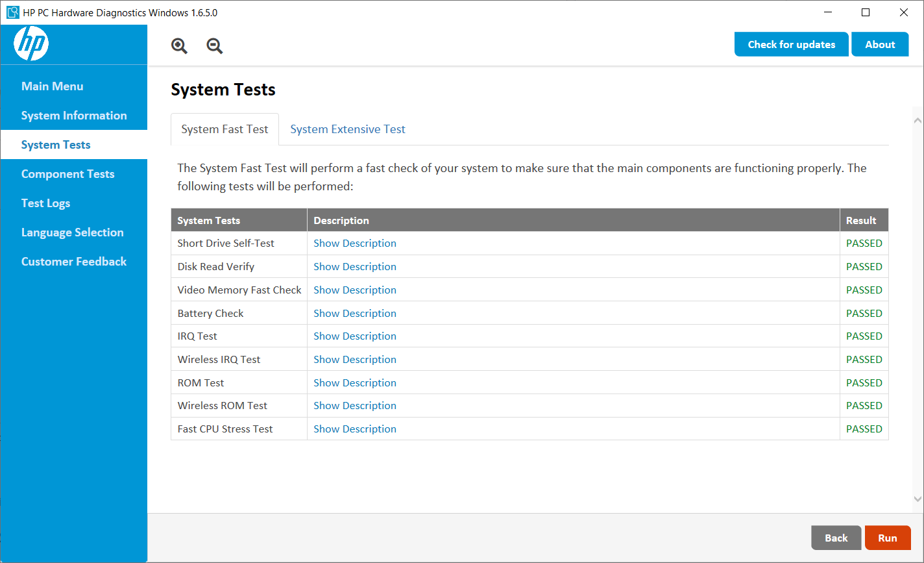The width and height of the screenshot is (924, 563).
Task: Click the About button
Action: click(880, 45)
